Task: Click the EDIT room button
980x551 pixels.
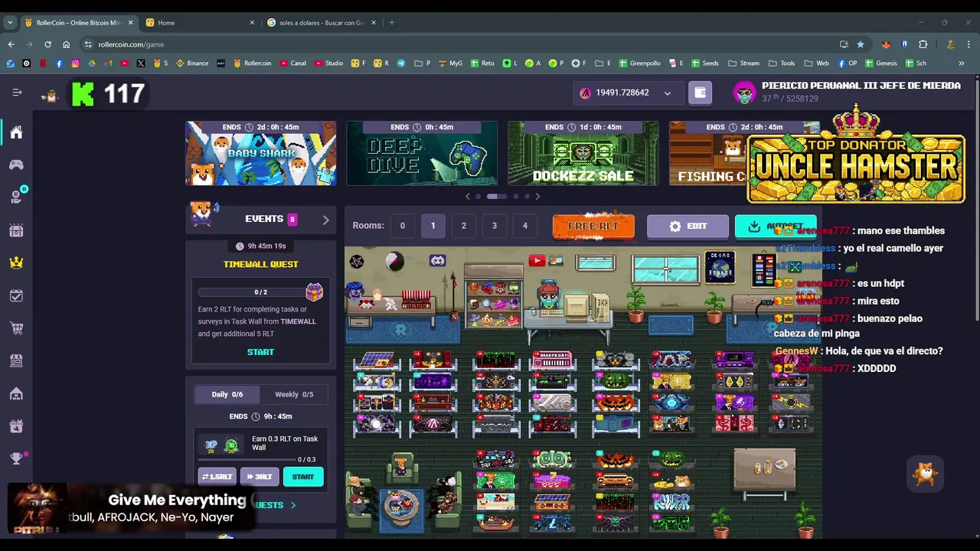Action: click(688, 227)
